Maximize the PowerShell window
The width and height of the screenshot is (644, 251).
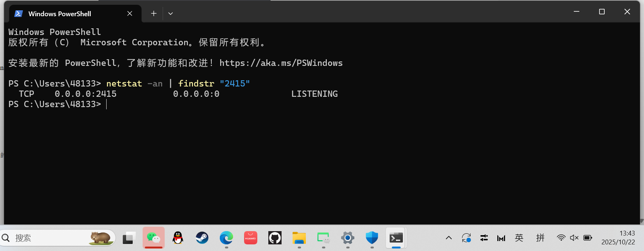(602, 12)
